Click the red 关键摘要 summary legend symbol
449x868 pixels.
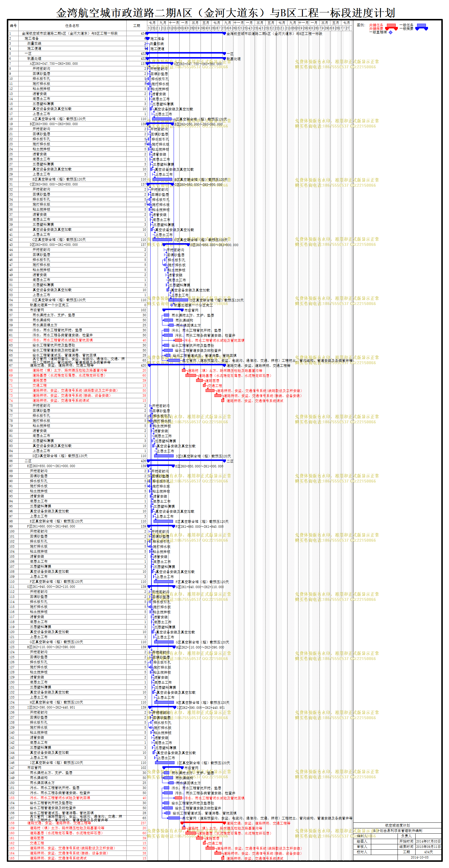[x=391, y=29]
